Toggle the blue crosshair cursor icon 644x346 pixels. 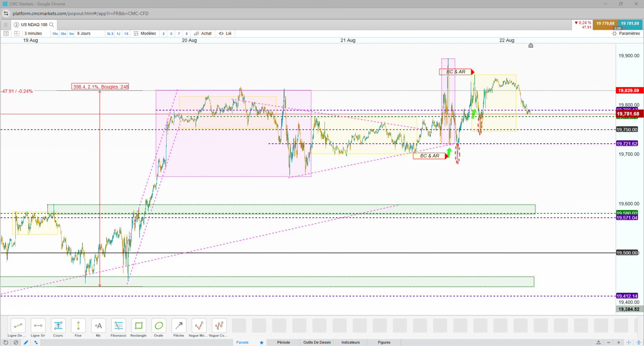click(629, 342)
